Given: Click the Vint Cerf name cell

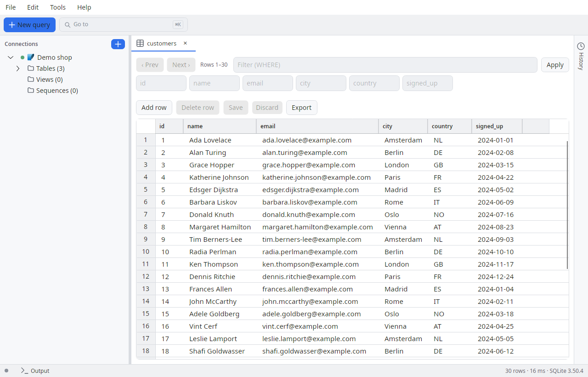Looking at the screenshot, I should point(220,326).
